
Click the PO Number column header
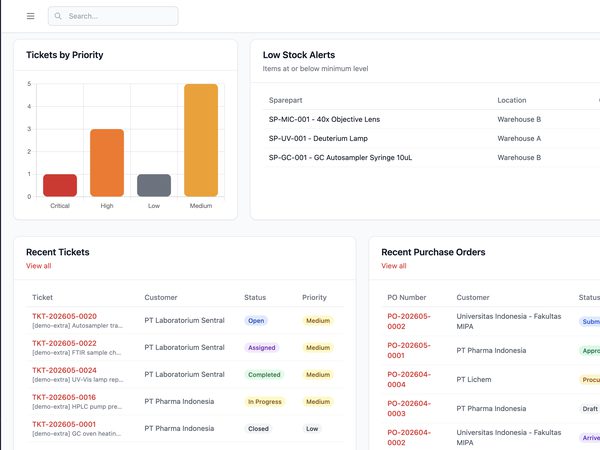click(406, 297)
